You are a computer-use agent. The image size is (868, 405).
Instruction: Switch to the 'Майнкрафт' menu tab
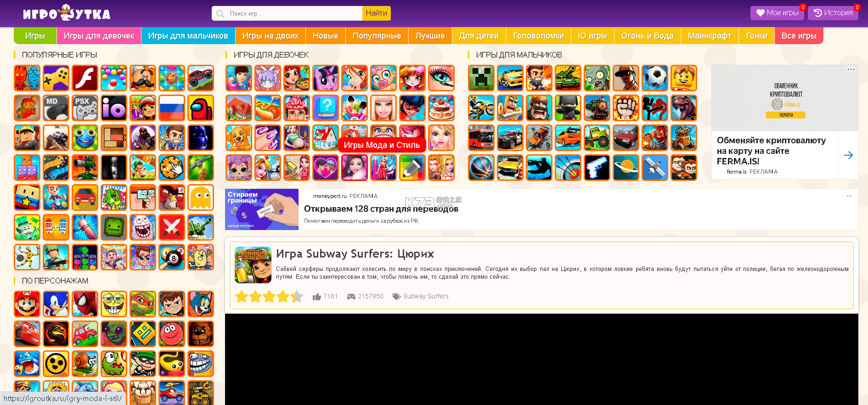710,36
